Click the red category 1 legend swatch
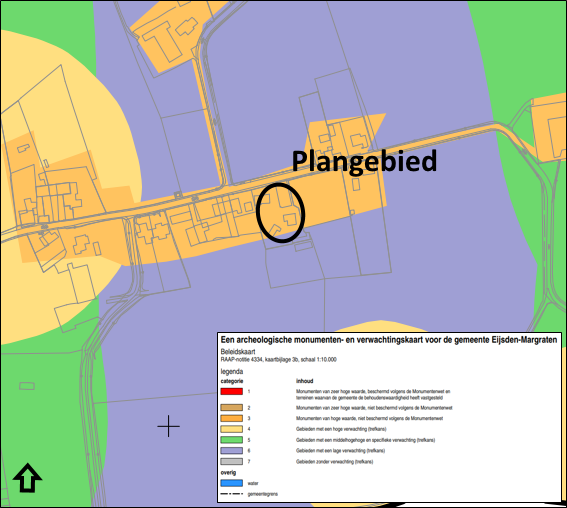This screenshot has width=567, height=508. tap(231, 391)
